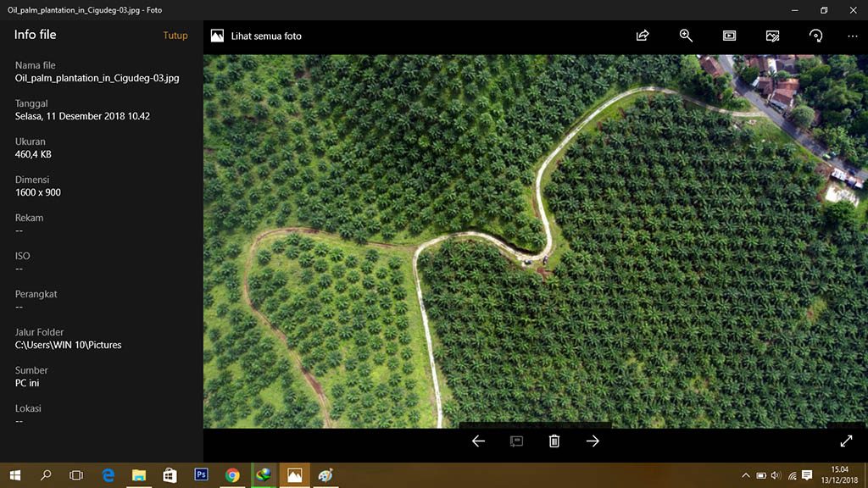Screen dimensions: 868x488
Task: Delete the photo using trash icon
Action: pos(554,441)
